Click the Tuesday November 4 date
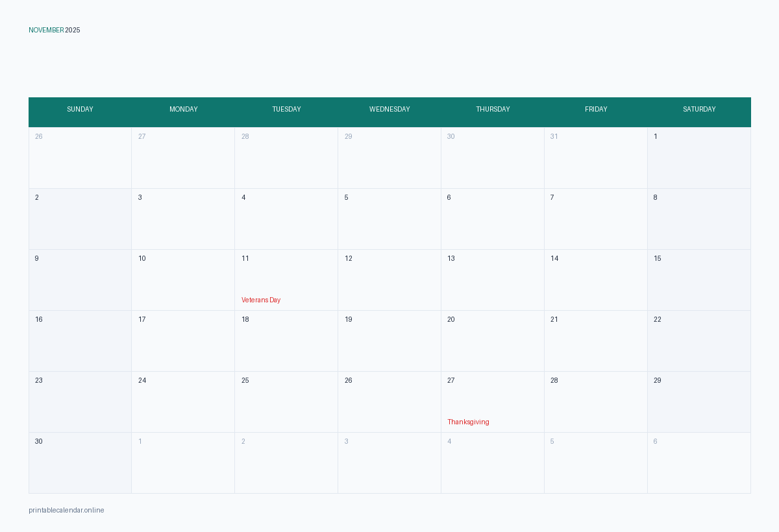 coord(243,198)
